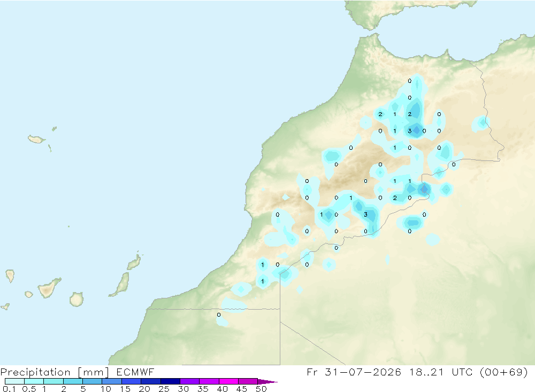Viewport: 535px width, 392px height.
Task: Select legend swatch between 10 and 15
Action: 112,381
